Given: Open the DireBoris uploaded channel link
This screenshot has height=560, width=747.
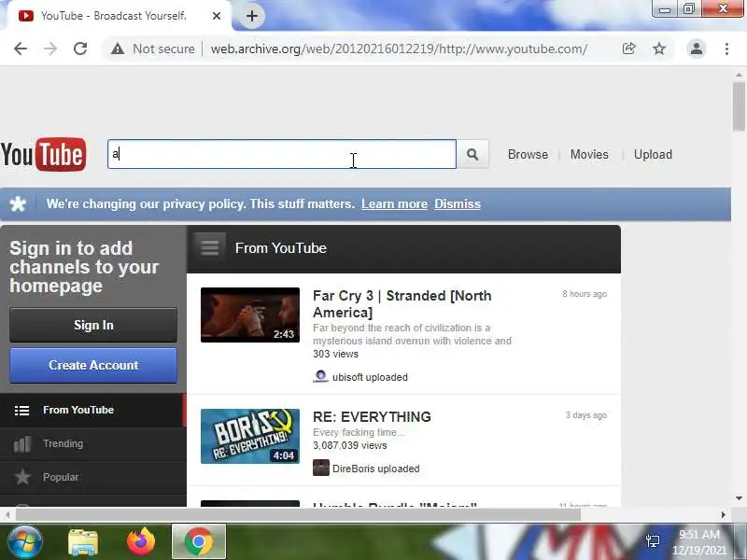Looking at the screenshot, I should click(x=376, y=469).
